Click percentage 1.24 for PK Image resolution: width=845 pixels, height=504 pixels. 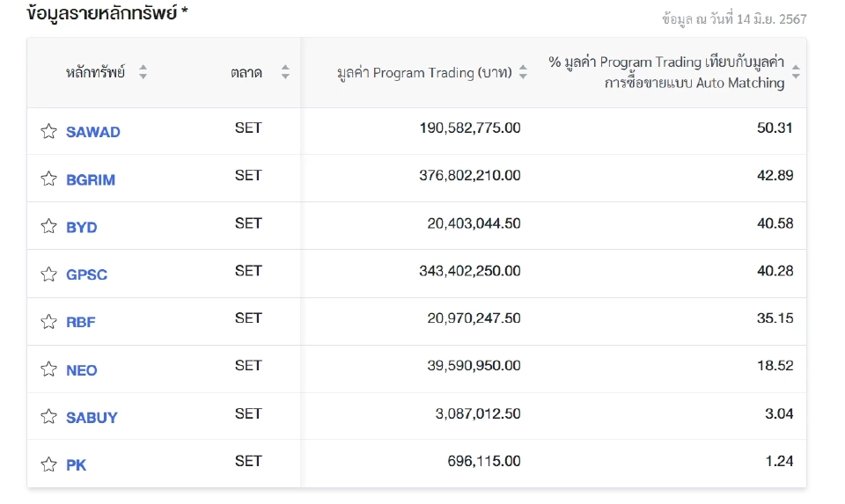click(779, 461)
